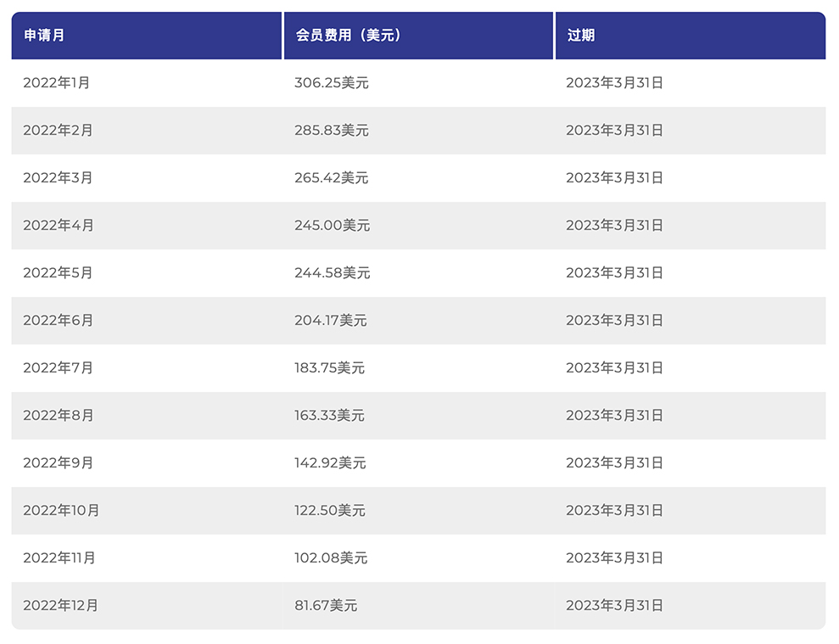Click the expiry date in the 2022年12月 row

point(614,606)
